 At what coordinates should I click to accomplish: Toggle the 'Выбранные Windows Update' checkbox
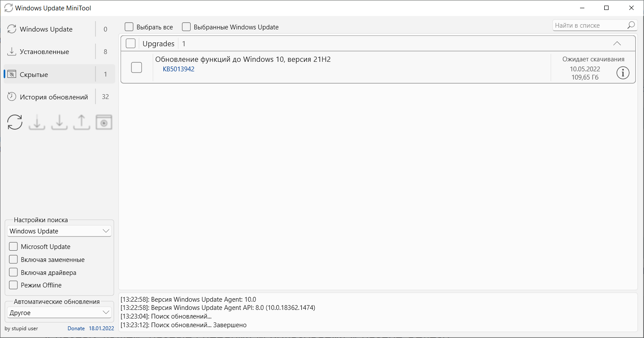click(186, 27)
